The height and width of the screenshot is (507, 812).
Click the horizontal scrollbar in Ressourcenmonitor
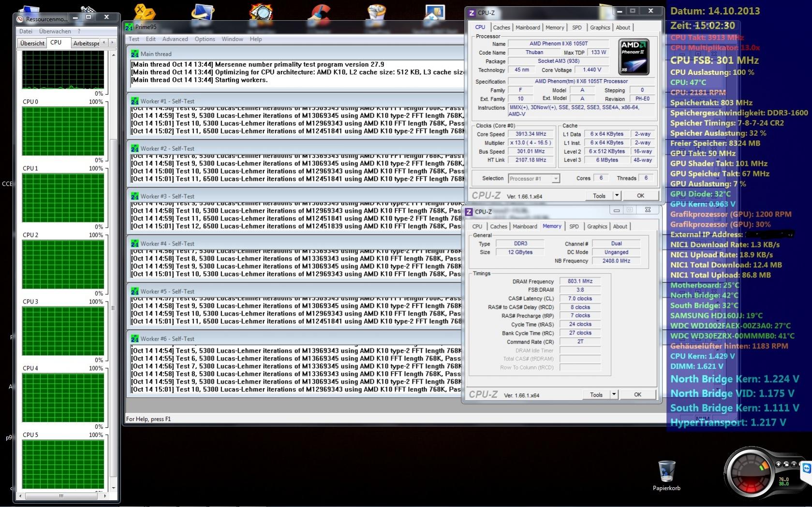click(x=61, y=495)
